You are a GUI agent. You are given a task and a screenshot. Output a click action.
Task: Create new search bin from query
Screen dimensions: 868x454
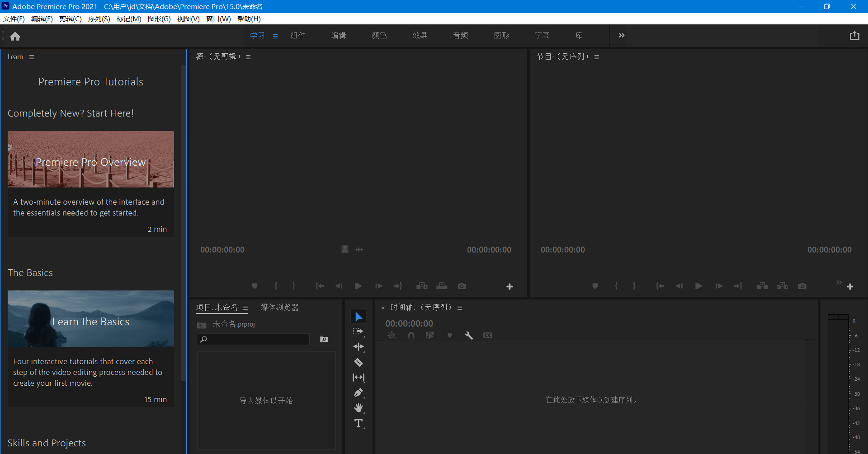point(324,339)
